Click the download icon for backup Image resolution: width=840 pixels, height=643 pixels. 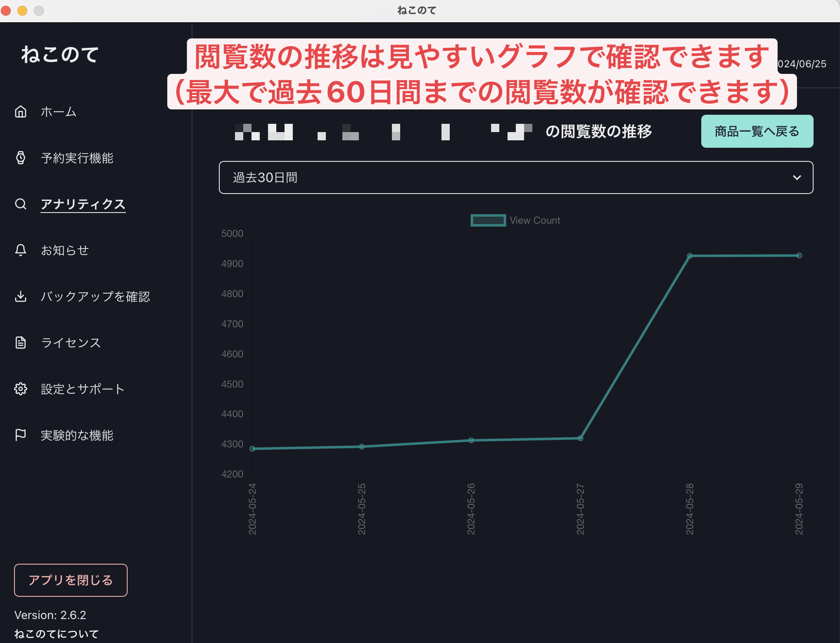tap(21, 296)
